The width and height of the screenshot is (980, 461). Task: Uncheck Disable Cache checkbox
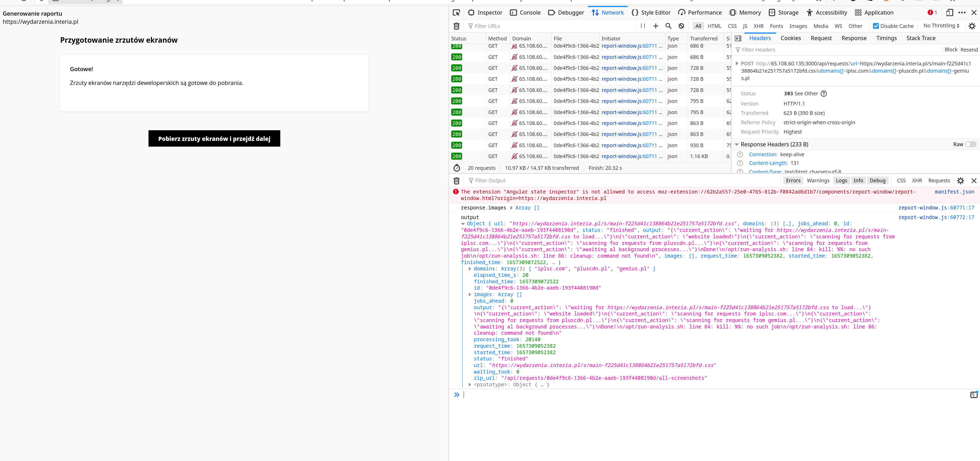(876, 26)
